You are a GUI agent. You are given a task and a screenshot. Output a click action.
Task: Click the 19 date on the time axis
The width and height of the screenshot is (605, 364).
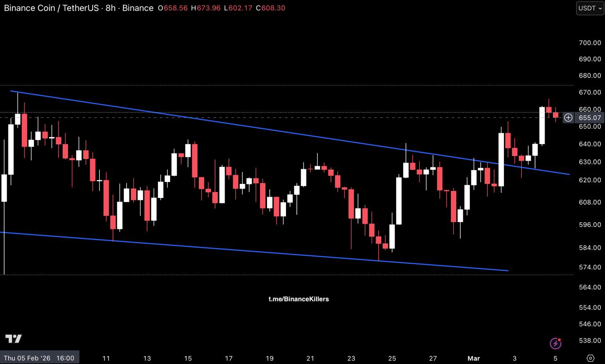(x=270, y=358)
